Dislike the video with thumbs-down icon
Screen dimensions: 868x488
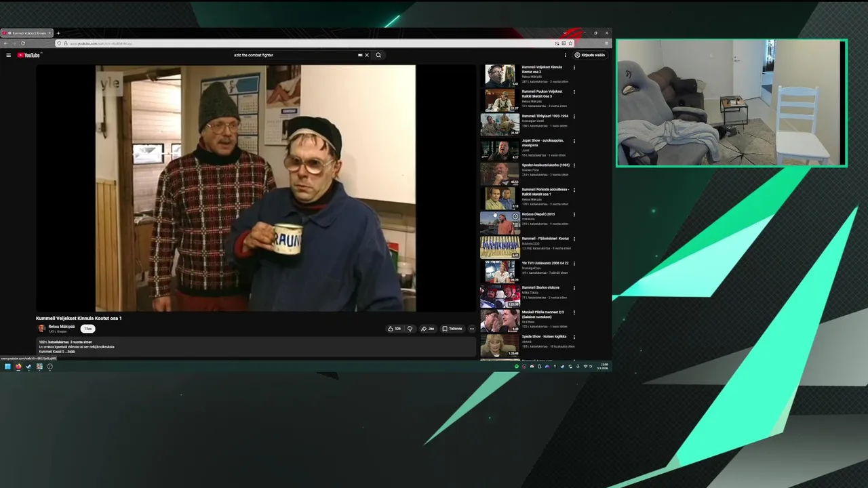[410, 329]
